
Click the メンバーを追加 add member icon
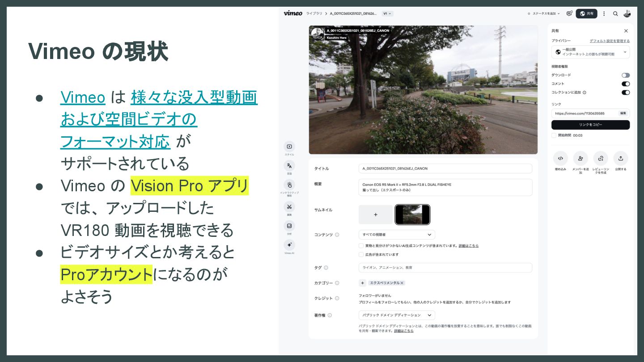(x=580, y=158)
